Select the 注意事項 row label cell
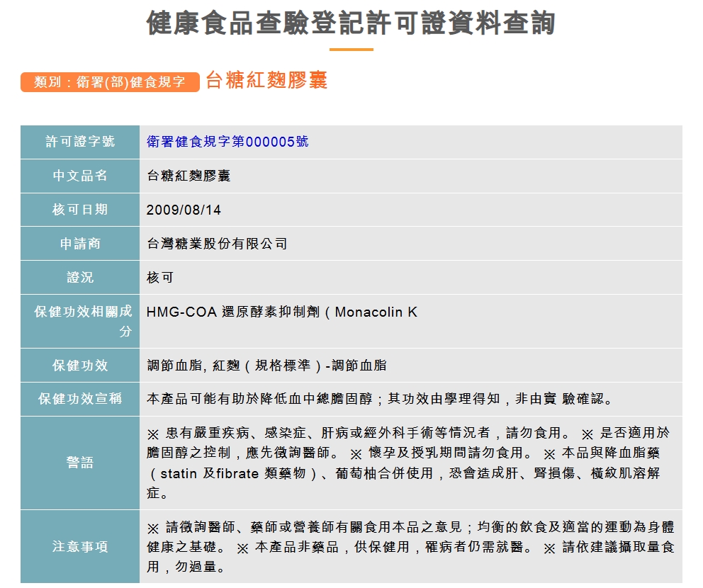The image size is (703, 588). pos(80,546)
